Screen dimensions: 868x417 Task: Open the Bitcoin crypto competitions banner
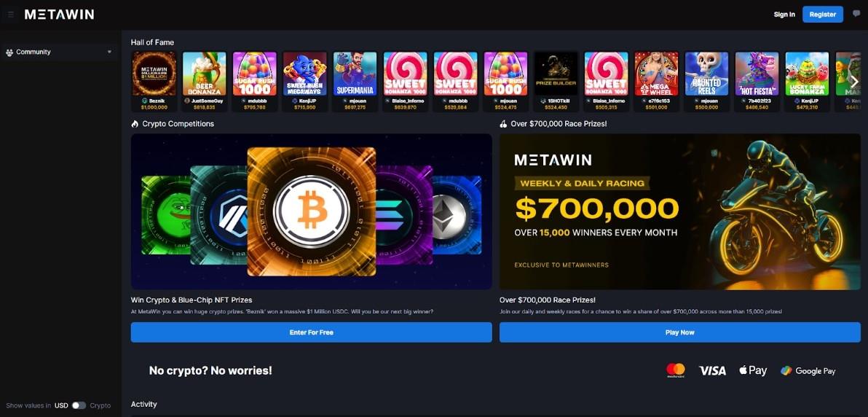pos(311,211)
